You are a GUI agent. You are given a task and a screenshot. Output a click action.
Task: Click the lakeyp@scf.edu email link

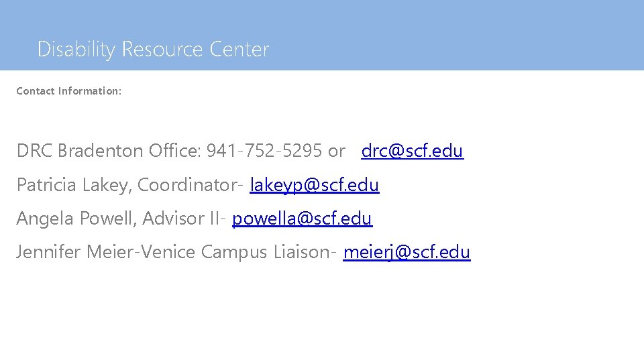pyautogui.click(x=314, y=184)
